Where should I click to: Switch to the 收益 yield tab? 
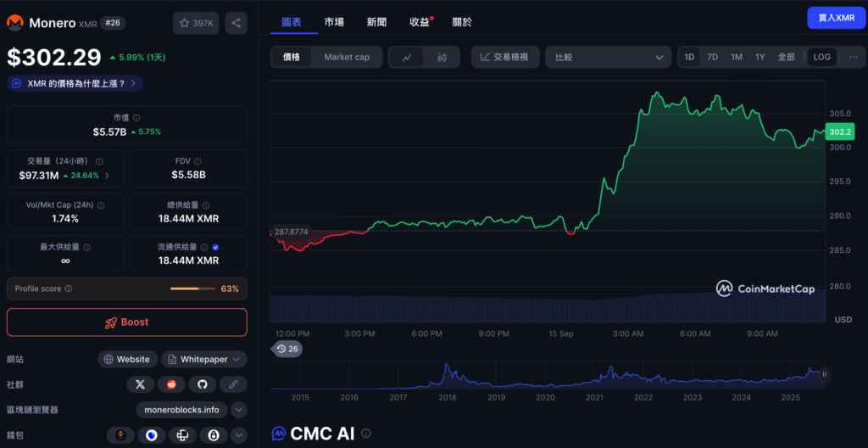420,22
